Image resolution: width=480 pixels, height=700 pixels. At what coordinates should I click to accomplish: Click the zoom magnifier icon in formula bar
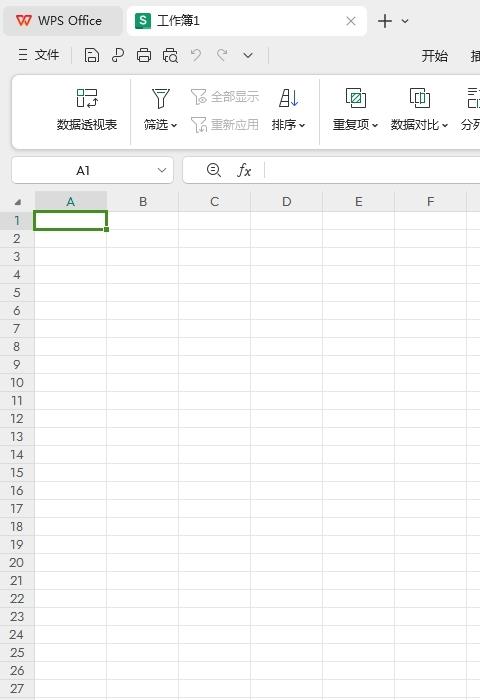coord(214,170)
